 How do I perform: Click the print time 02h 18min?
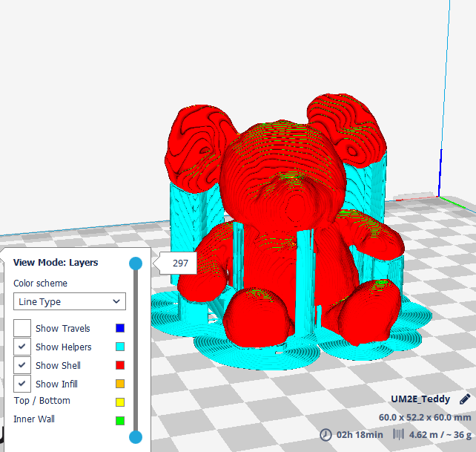[360, 435]
